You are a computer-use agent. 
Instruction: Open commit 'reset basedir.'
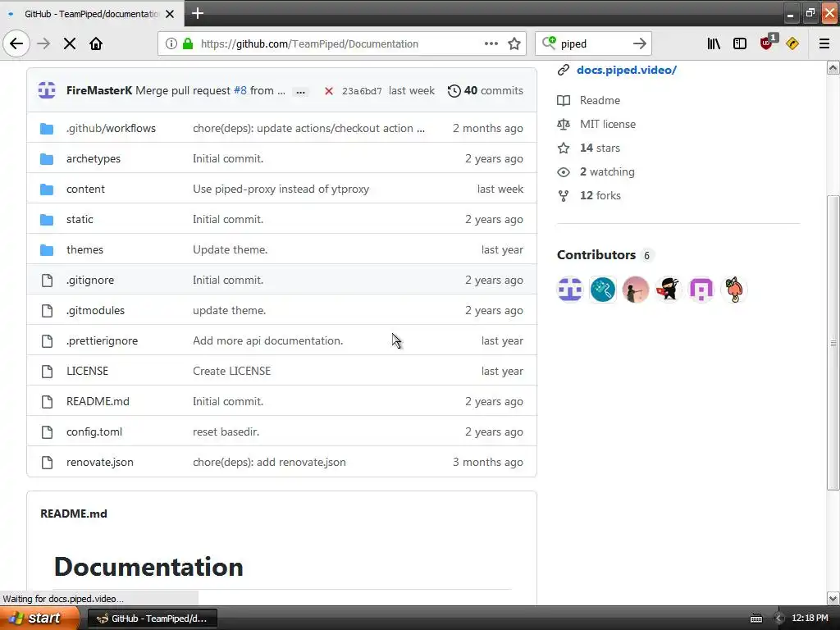tap(226, 431)
